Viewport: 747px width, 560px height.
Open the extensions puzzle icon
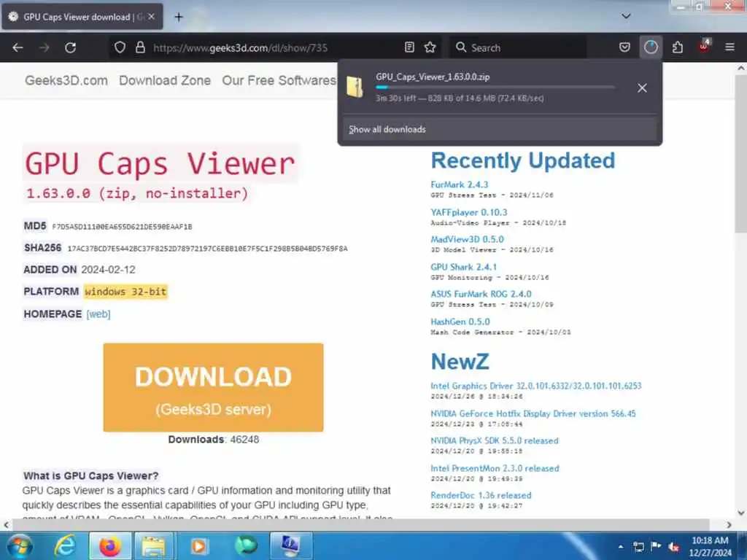pos(678,47)
